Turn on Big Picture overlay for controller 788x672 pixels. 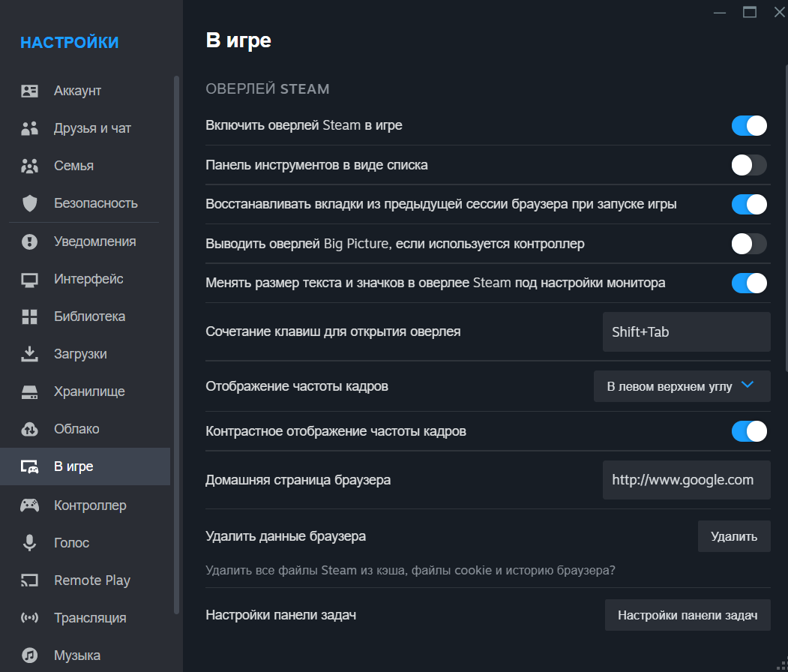click(x=749, y=244)
